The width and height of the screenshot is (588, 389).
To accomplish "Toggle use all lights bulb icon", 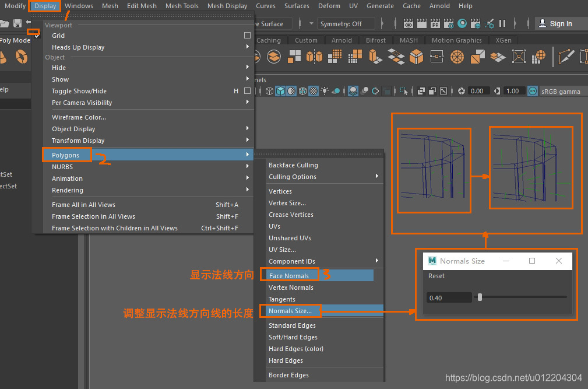I will (x=325, y=91).
